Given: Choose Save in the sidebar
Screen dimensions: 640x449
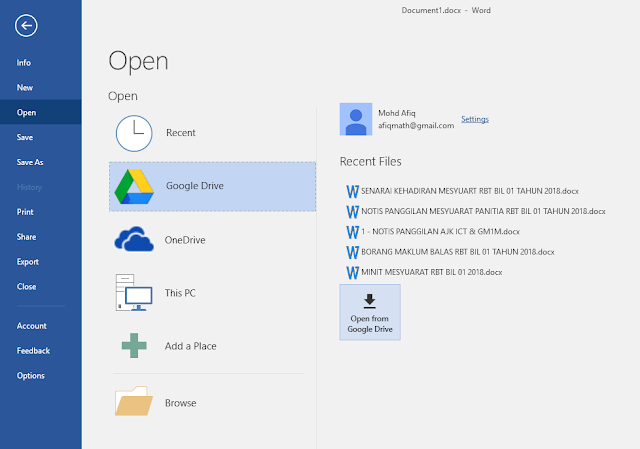Looking at the screenshot, I should coord(25,138).
